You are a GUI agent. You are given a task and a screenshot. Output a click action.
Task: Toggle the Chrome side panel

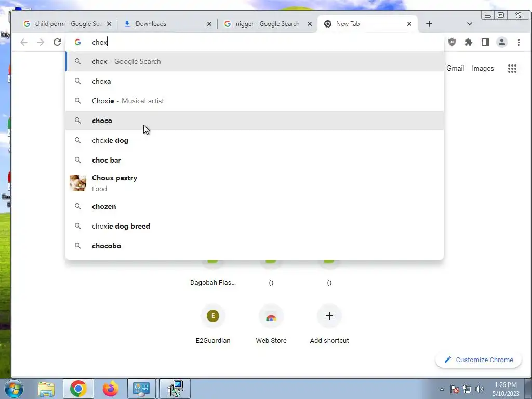[x=485, y=42]
